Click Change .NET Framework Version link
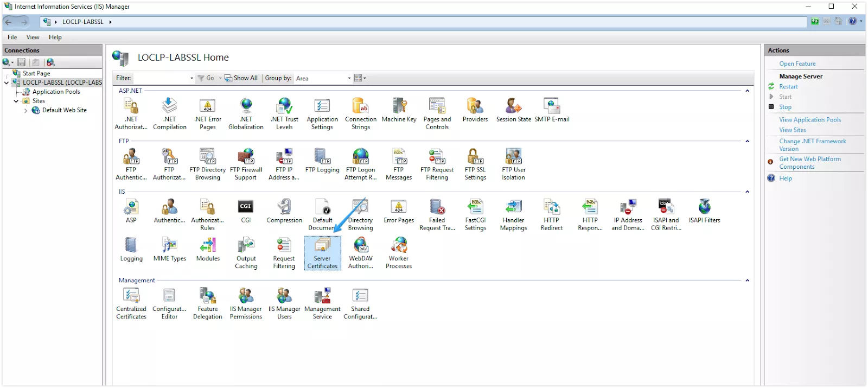This screenshot has width=868, height=388. pyautogui.click(x=813, y=145)
